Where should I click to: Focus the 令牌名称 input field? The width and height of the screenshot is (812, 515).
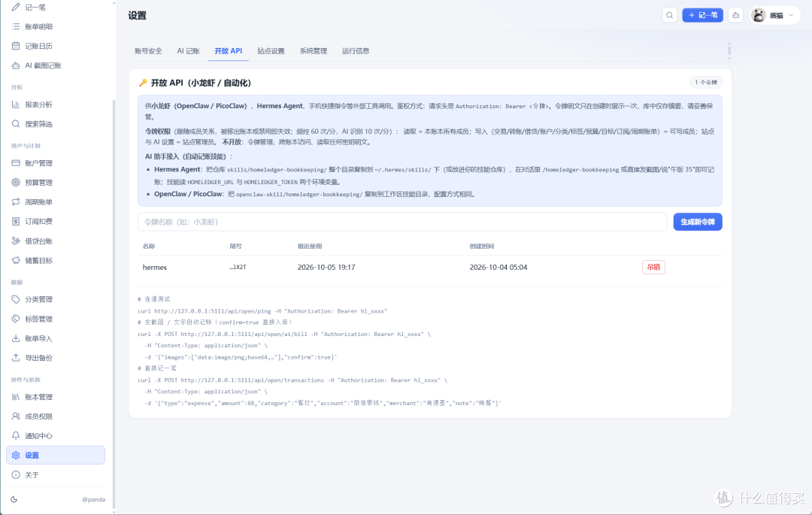pos(402,222)
